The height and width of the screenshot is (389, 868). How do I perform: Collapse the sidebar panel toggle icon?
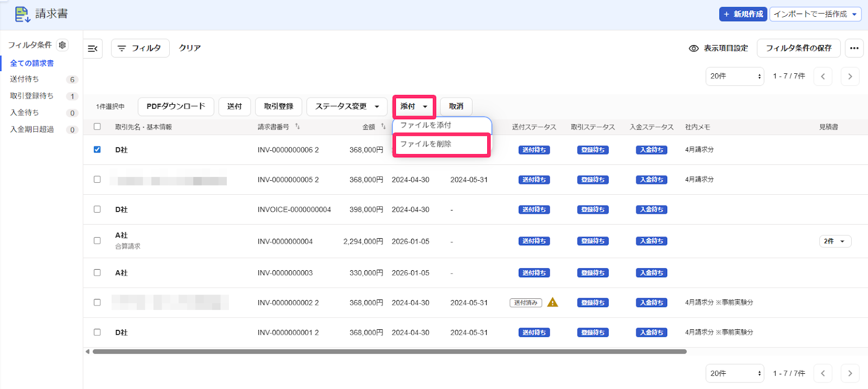(x=93, y=48)
